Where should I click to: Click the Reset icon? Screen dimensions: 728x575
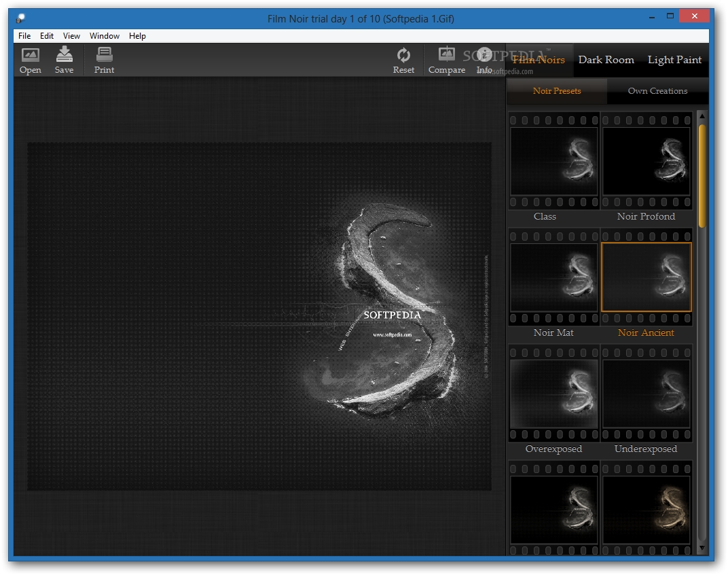pos(403,55)
